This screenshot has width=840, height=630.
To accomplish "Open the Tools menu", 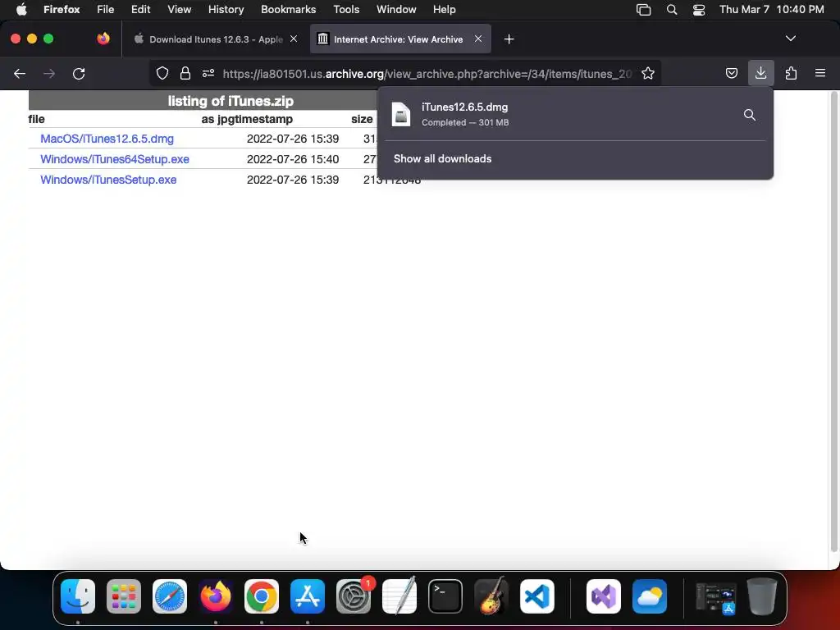I will tap(346, 10).
